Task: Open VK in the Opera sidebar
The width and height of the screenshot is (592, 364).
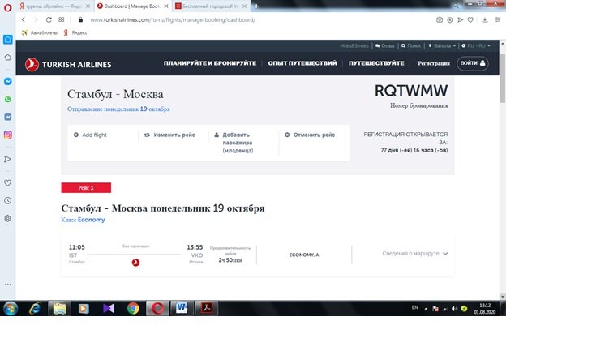Action: (x=7, y=117)
